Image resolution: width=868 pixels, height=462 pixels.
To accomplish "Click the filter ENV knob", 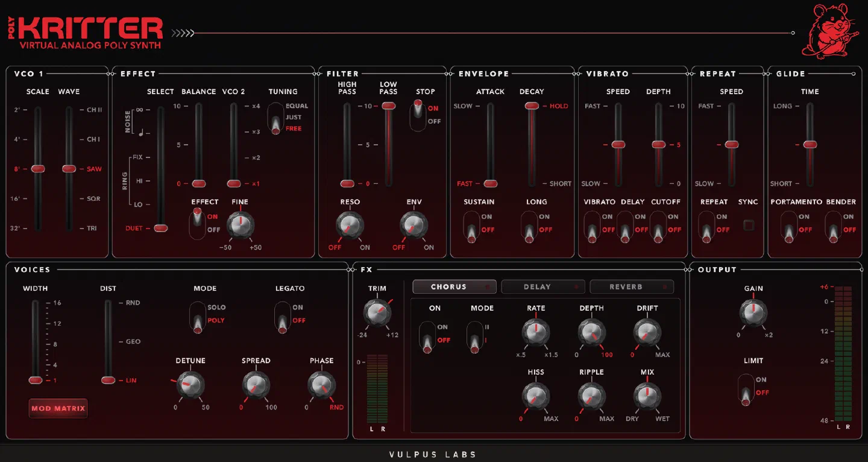I will (x=414, y=226).
